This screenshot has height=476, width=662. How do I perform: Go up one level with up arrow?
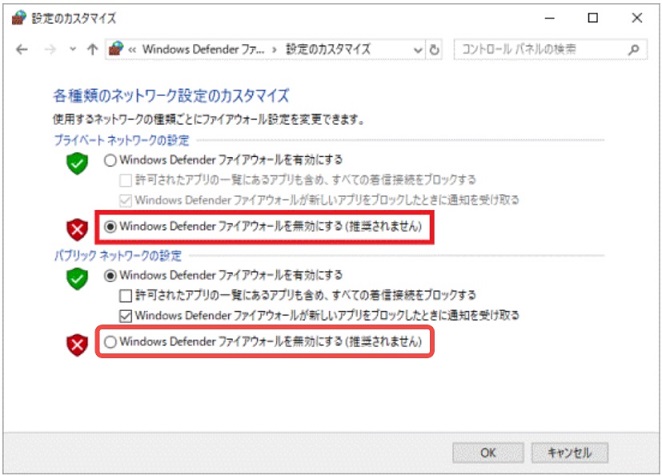tap(92, 50)
